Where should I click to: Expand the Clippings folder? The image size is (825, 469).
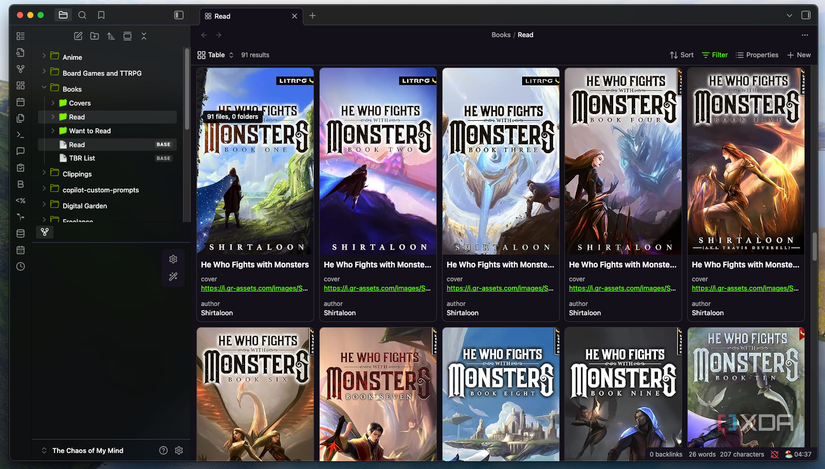tap(44, 172)
